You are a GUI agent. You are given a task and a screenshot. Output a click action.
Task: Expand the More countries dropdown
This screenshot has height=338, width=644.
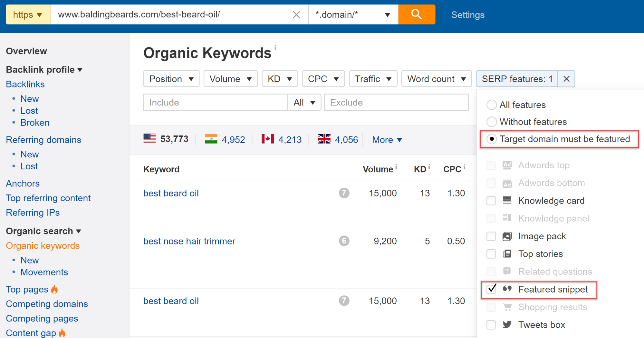tap(387, 140)
